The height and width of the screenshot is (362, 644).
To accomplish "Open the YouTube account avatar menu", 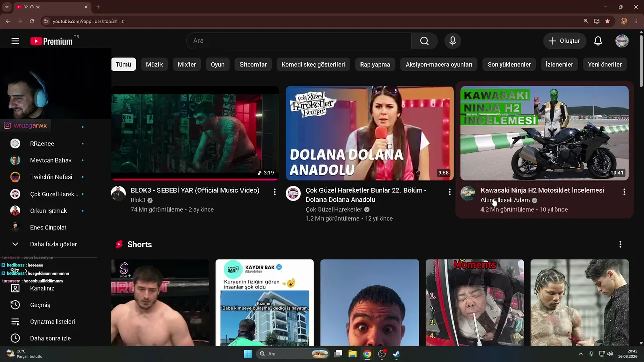I will point(622,41).
